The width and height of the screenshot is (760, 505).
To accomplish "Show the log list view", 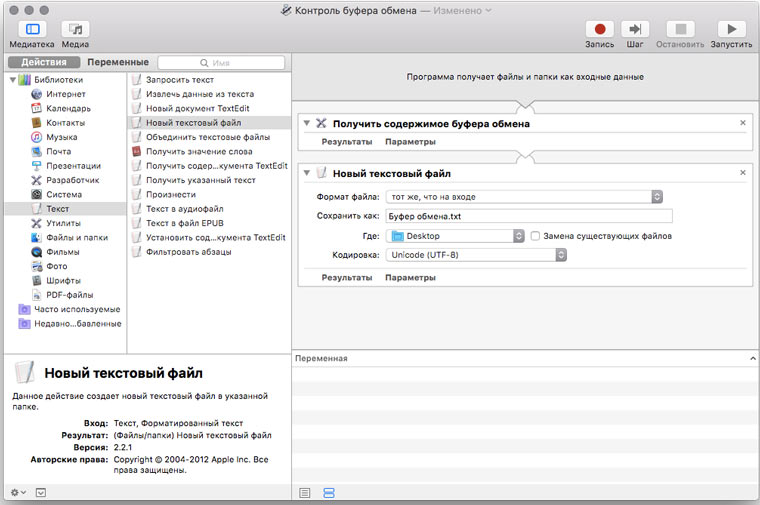I will [x=304, y=493].
